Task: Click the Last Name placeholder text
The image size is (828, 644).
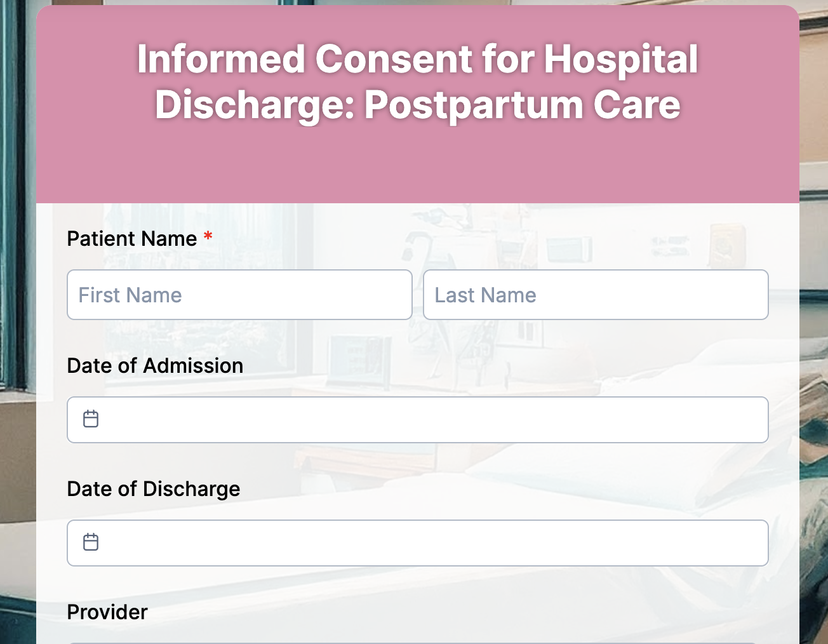Action: point(485,295)
